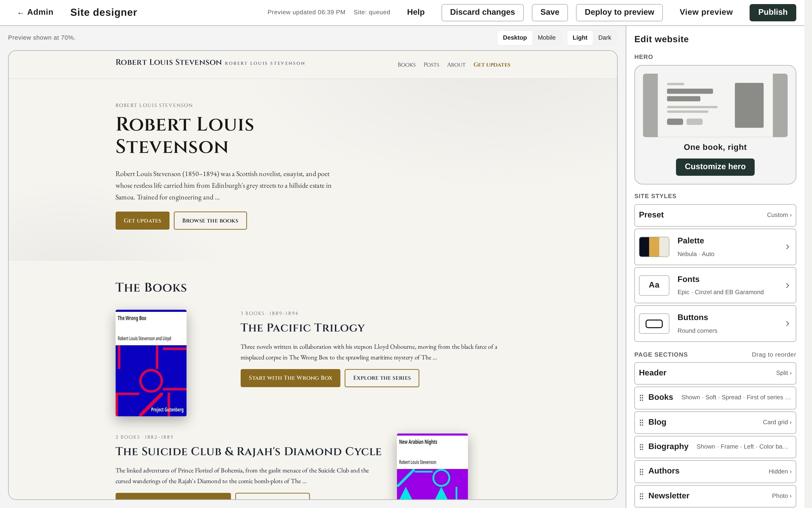Switch preview to Mobile view

[547, 38]
